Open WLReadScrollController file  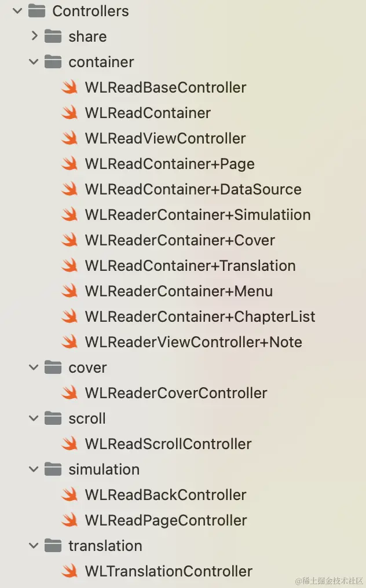coord(168,444)
